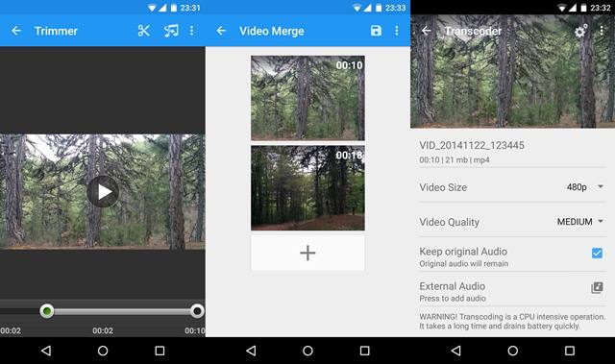
Task: Open Transcoder settings gear icon
Action: pos(580,31)
